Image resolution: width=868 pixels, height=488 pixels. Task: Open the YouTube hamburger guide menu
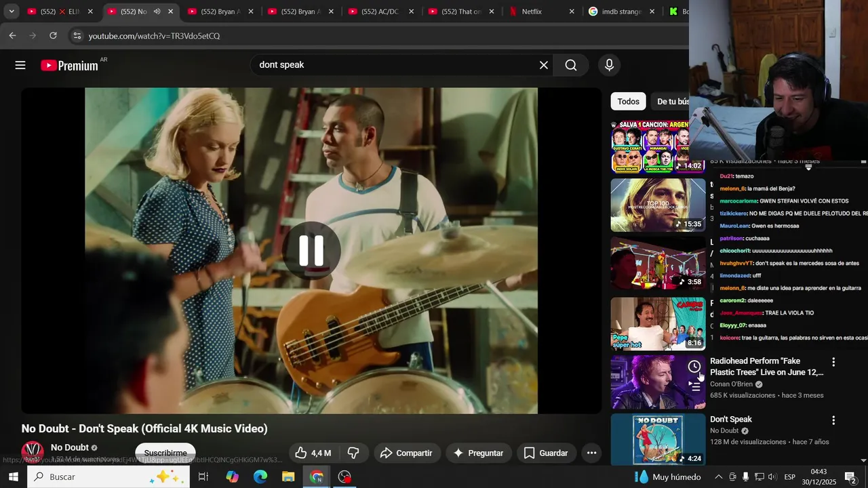tap(20, 65)
